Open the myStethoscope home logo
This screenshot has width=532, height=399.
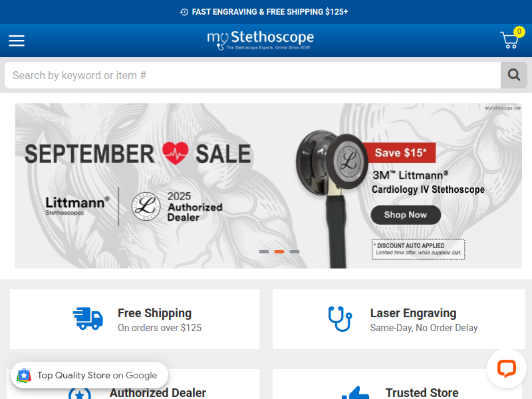coord(260,40)
